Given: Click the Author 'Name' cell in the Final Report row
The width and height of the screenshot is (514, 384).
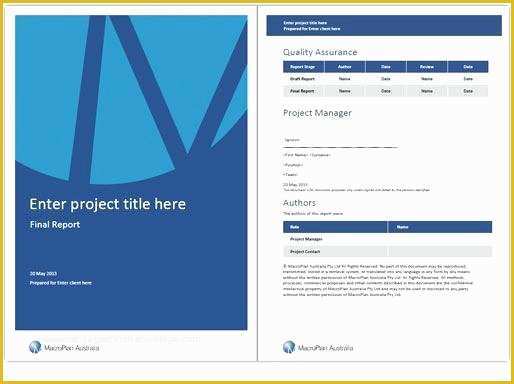Looking at the screenshot, I should (345, 91).
